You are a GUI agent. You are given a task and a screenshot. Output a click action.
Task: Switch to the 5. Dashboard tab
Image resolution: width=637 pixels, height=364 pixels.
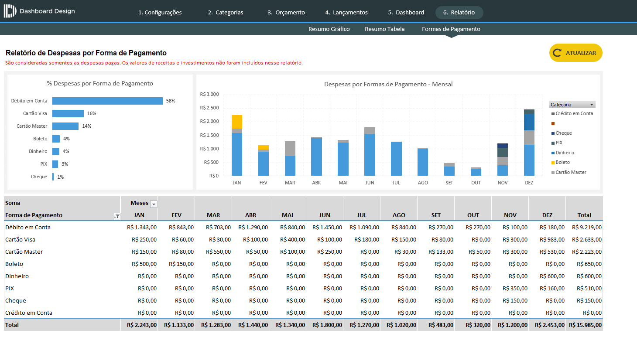click(406, 13)
